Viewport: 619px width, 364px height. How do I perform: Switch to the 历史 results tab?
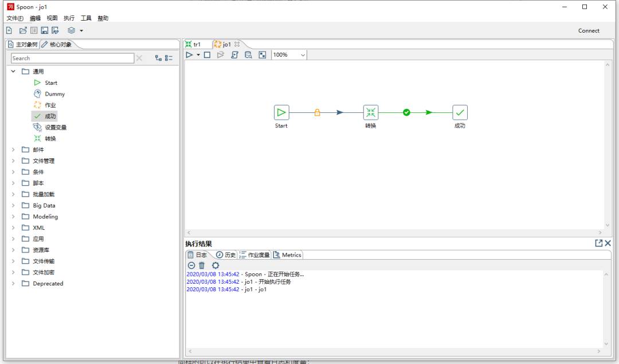pyautogui.click(x=226, y=255)
